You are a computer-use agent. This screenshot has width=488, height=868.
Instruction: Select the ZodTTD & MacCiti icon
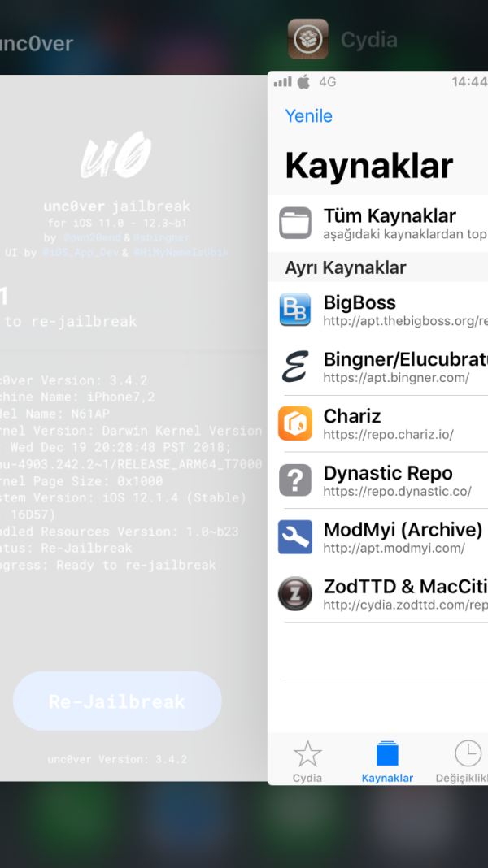pos(294,594)
